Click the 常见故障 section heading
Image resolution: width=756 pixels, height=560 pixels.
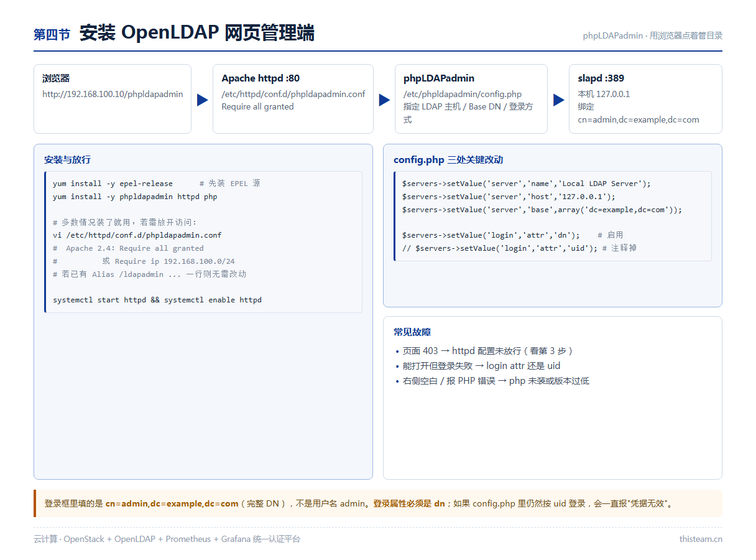tap(412, 332)
